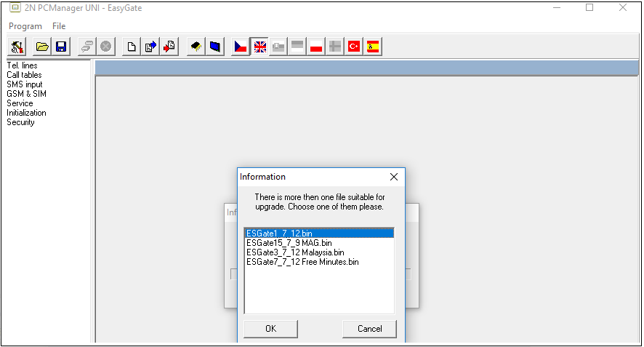
Task: Click the greyed striped flag left of Polish flag
Action: click(x=297, y=47)
